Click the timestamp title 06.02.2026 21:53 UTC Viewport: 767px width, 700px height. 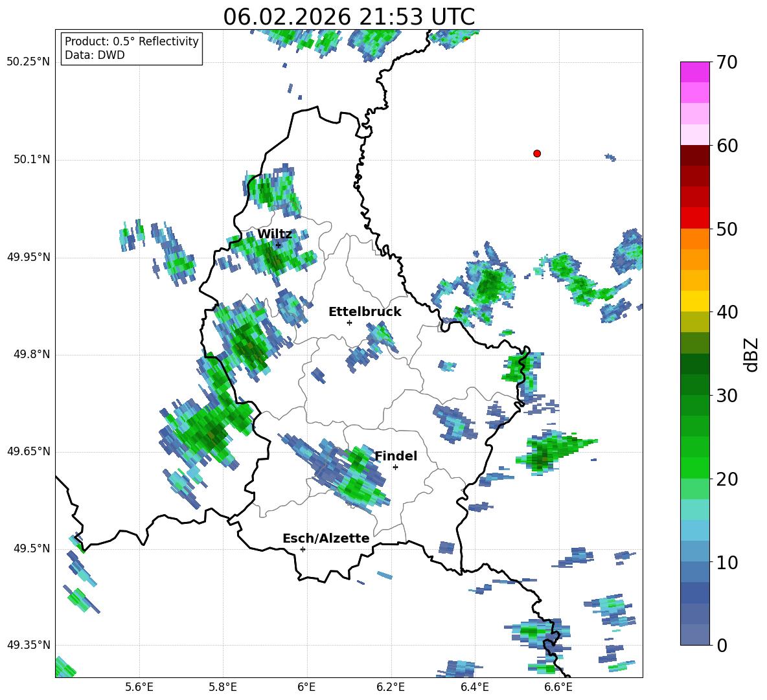(x=349, y=17)
